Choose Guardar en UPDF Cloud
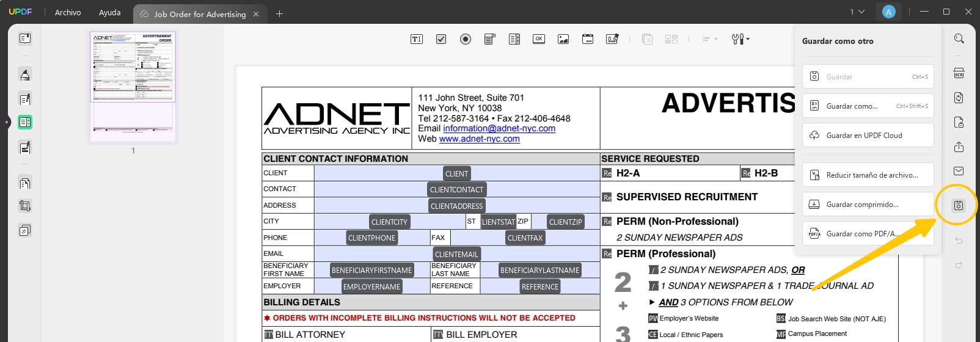The image size is (980, 342). point(868,135)
